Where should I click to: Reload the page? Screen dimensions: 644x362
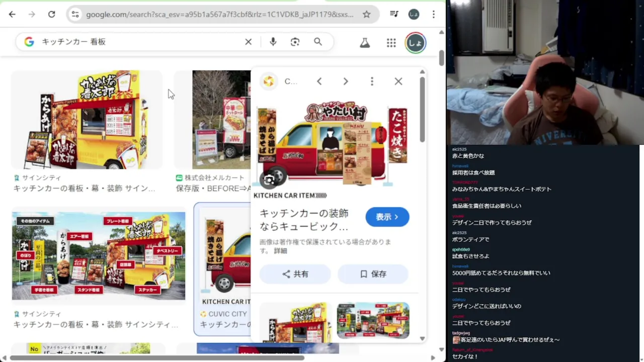point(51,15)
